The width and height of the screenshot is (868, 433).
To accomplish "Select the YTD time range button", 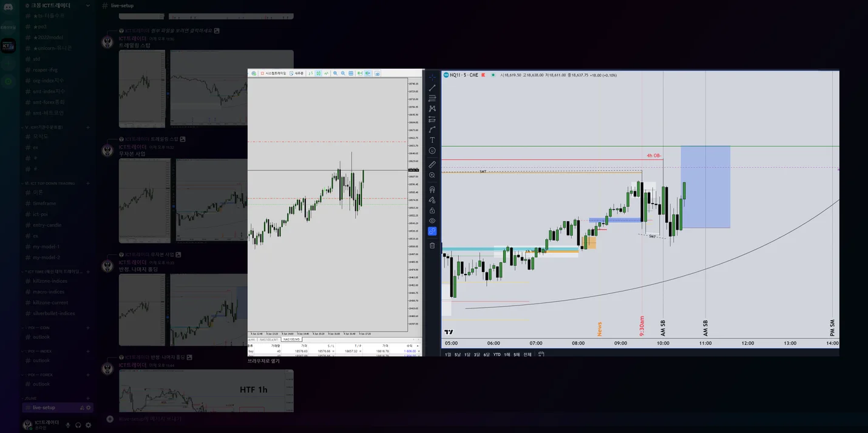I will point(497,355).
